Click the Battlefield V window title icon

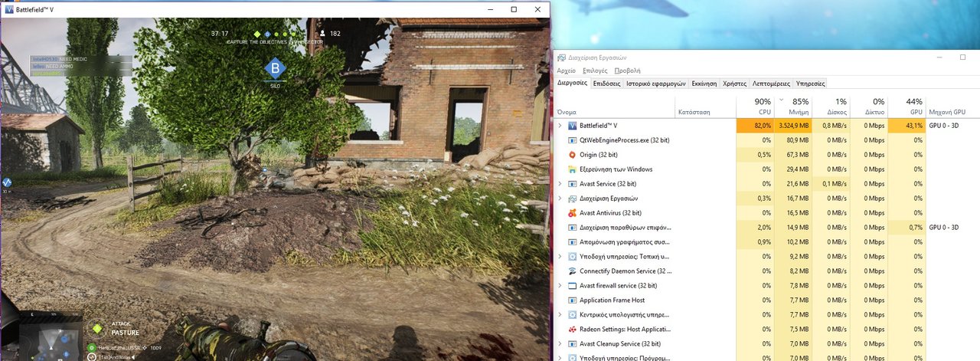(8, 9)
